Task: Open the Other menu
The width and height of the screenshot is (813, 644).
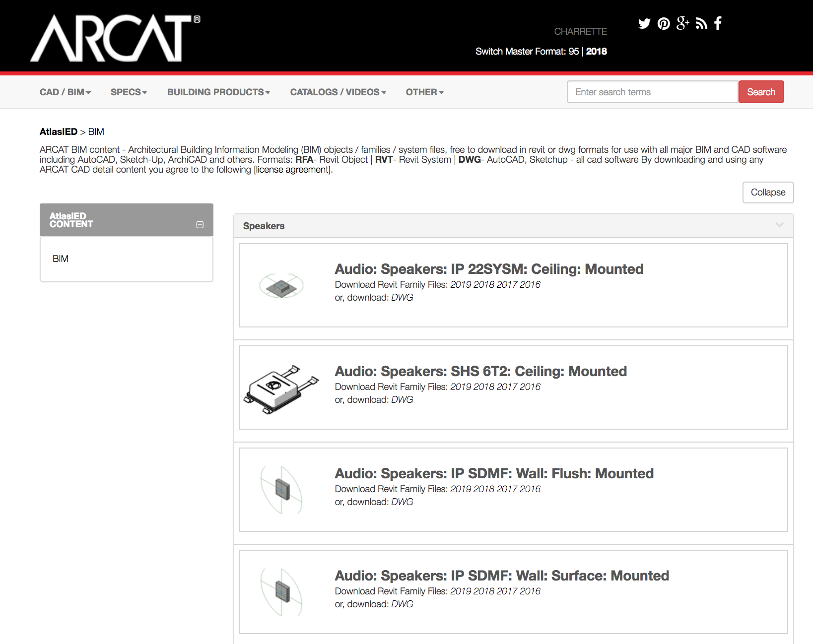Action: (424, 92)
